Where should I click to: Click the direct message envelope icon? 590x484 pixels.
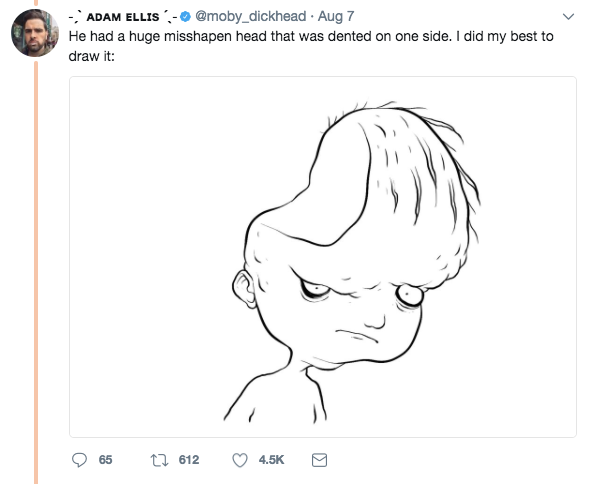pos(319,460)
